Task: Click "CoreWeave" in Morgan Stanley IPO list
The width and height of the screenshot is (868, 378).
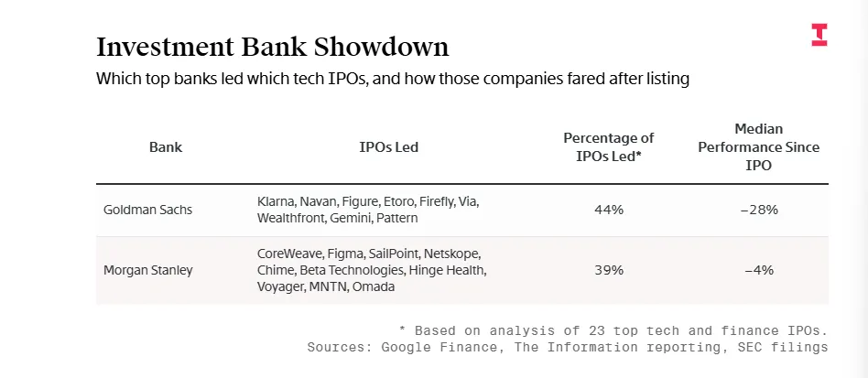Action: click(x=288, y=253)
